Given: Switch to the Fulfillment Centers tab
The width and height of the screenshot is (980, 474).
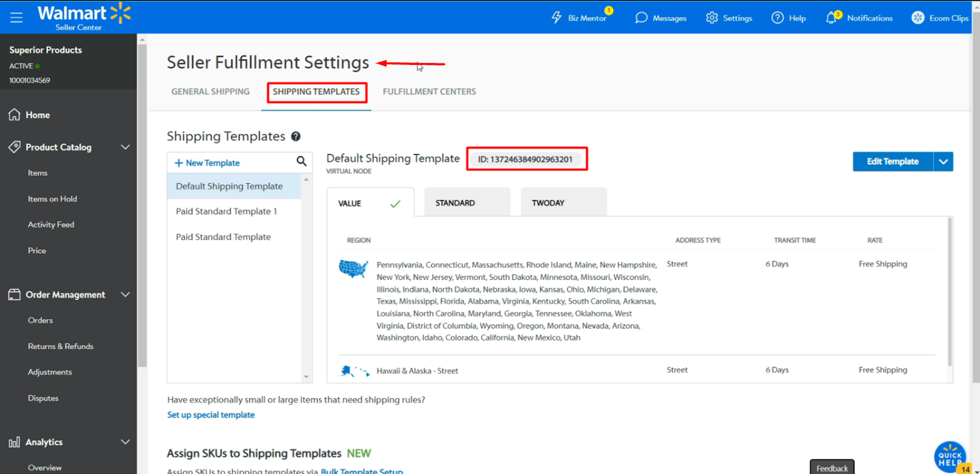Looking at the screenshot, I should 429,91.
